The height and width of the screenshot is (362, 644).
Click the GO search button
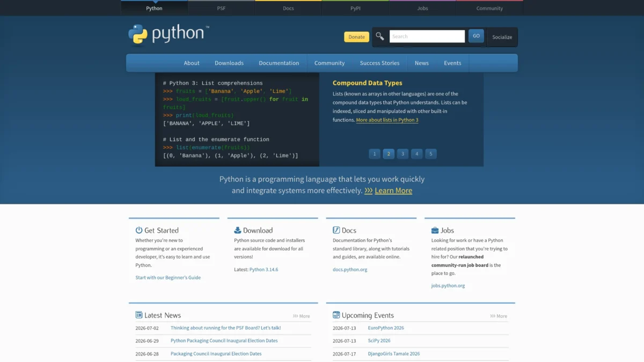(x=476, y=36)
